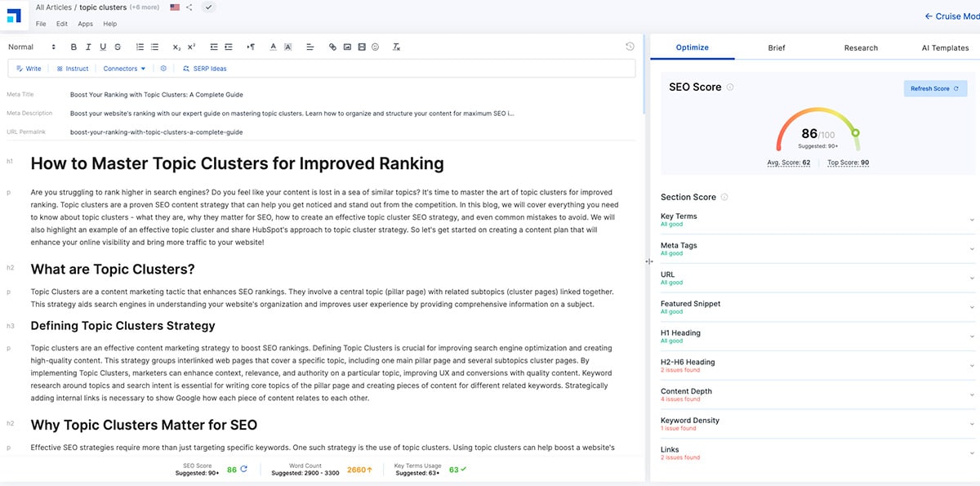Image resolution: width=980 pixels, height=486 pixels.
Task: Click the share icon beside the flag
Action: (189, 7)
